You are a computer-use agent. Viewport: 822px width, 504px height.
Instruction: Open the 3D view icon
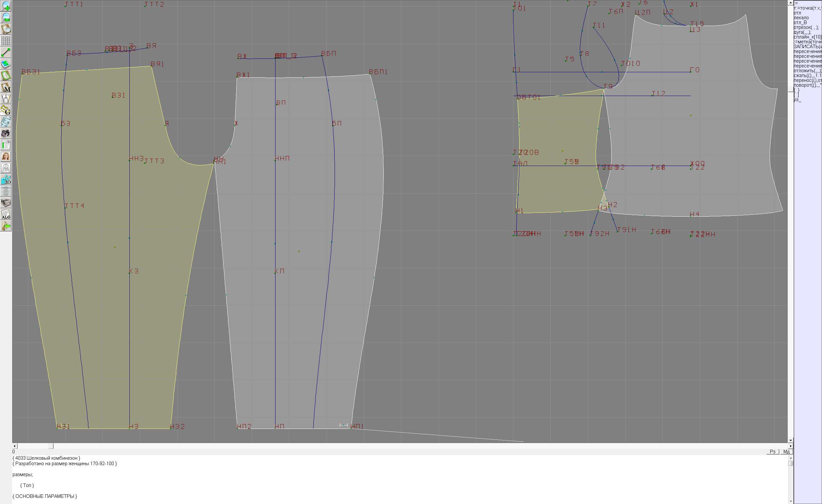click(x=6, y=180)
